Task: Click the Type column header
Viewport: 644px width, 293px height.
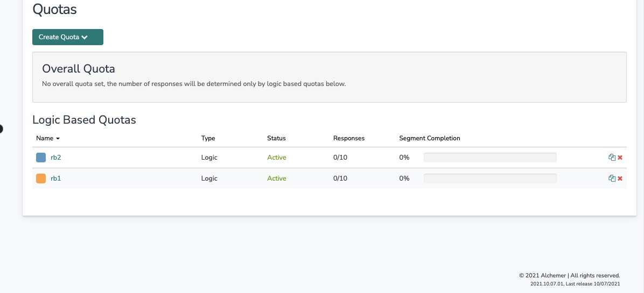Action: 208,138
